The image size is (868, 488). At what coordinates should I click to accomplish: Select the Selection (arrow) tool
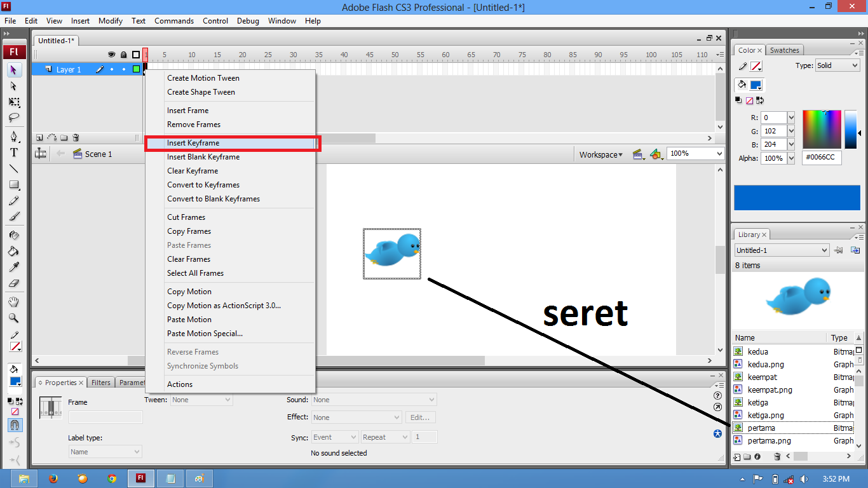pyautogui.click(x=14, y=69)
